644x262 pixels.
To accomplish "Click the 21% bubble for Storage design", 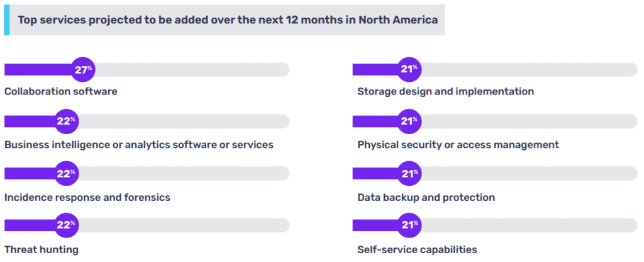I will (409, 70).
